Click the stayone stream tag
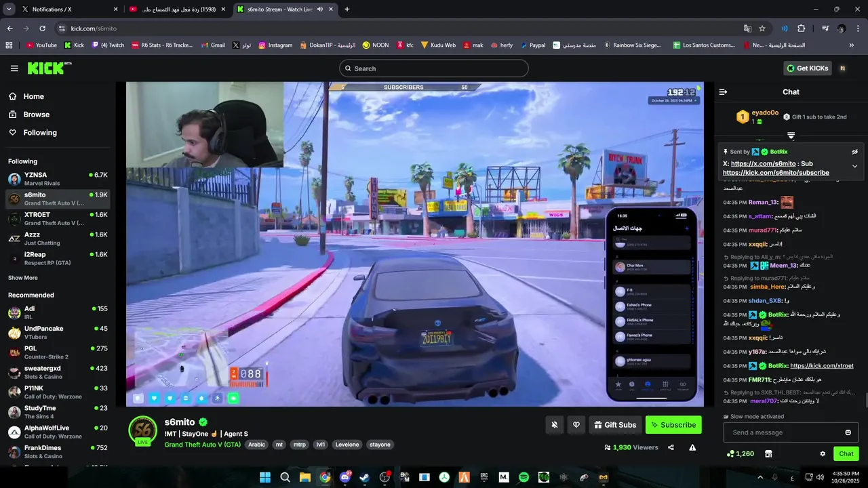The image size is (868, 488). click(380, 445)
